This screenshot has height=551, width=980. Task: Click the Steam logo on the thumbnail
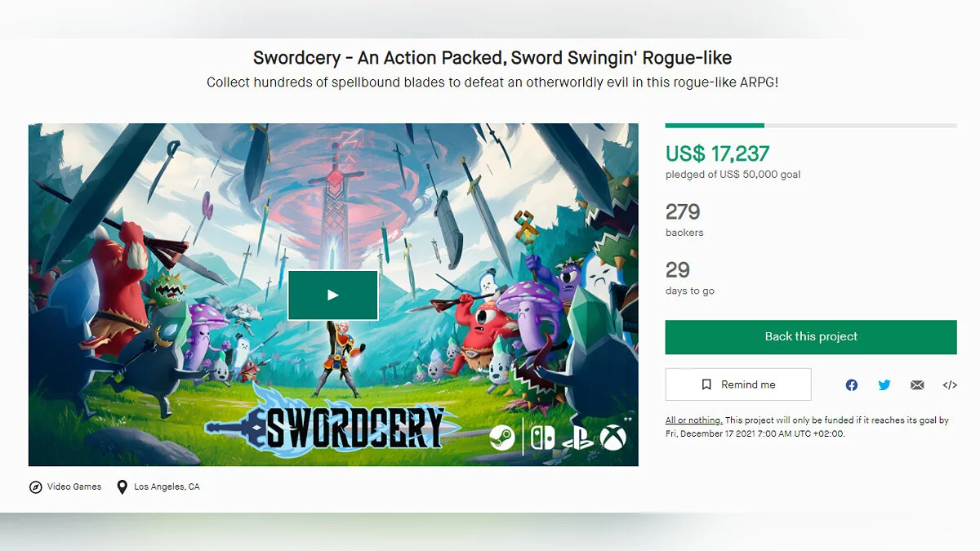click(502, 438)
